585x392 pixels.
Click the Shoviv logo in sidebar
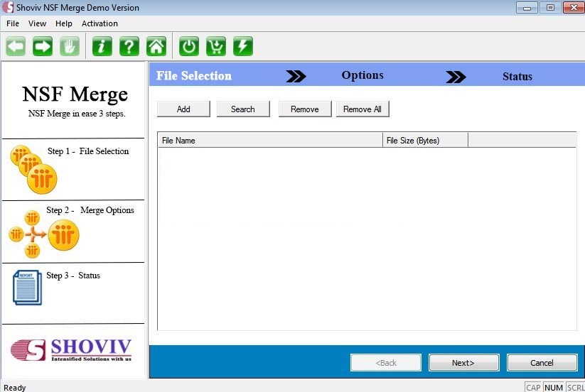(x=71, y=350)
